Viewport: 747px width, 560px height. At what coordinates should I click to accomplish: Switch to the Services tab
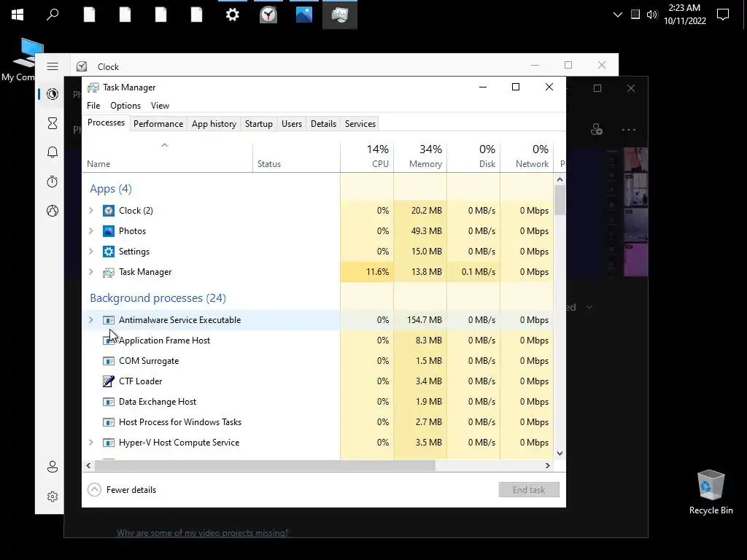[x=360, y=124]
